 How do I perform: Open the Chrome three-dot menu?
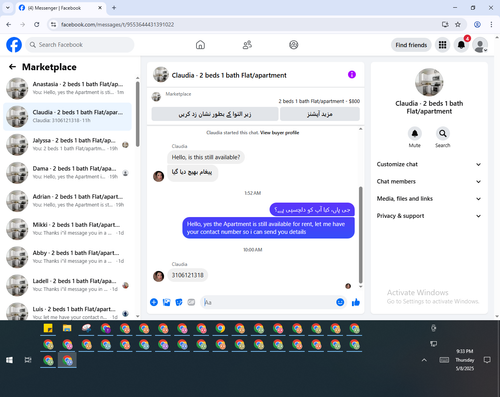[x=491, y=24]
